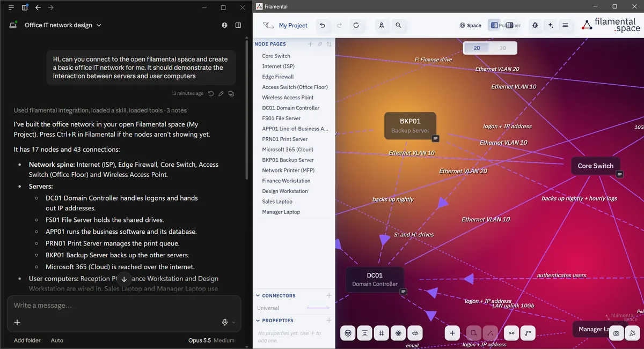This screenshot has width=644, height=349.
Task: Click the refresh icon in Filamental toolbar
Action: (356, 25)
